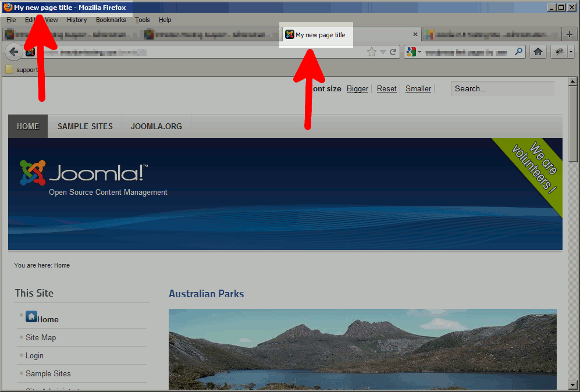
Task: Open the File menu
Action: (x=11, y=20)
